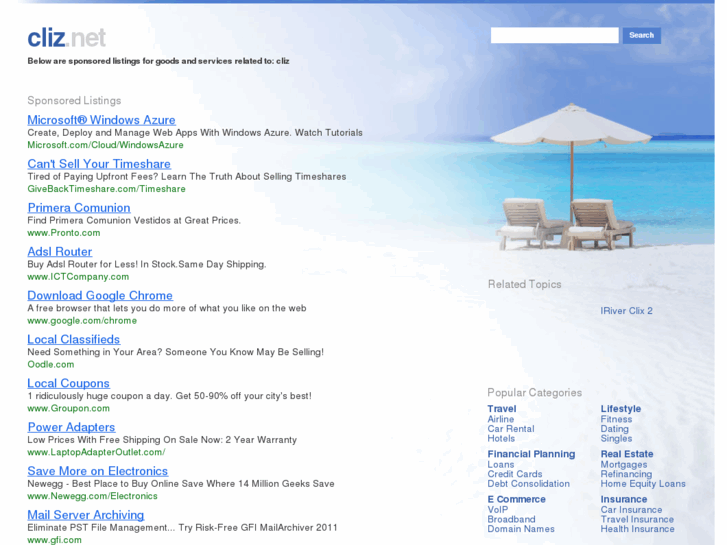Image resolution: width=727 pixels, height=545 pixels.
Task: Select the VoIP category link
Action: pyautogui.click(x=497, y=509)
